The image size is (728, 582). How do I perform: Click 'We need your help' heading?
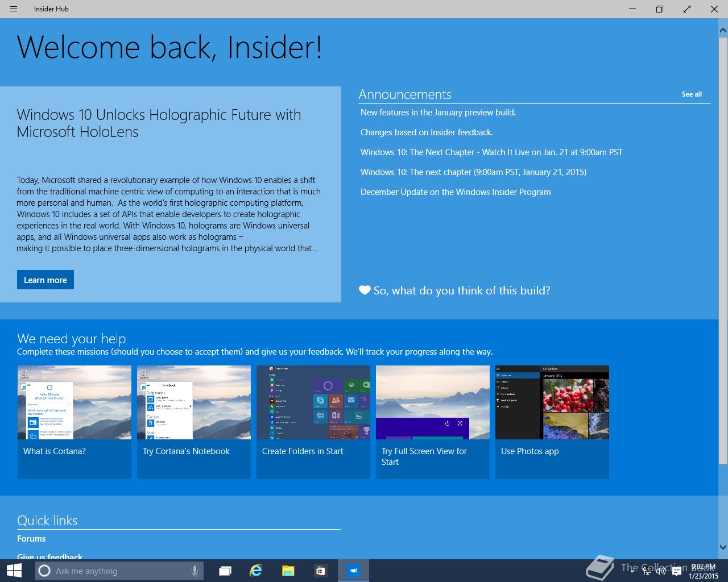72,339
